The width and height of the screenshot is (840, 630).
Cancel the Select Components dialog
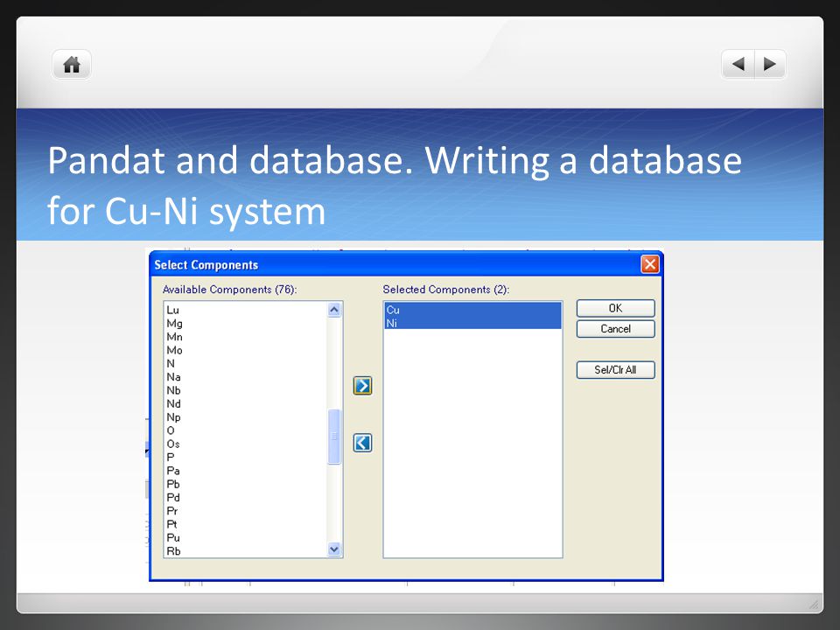(615, 329)
